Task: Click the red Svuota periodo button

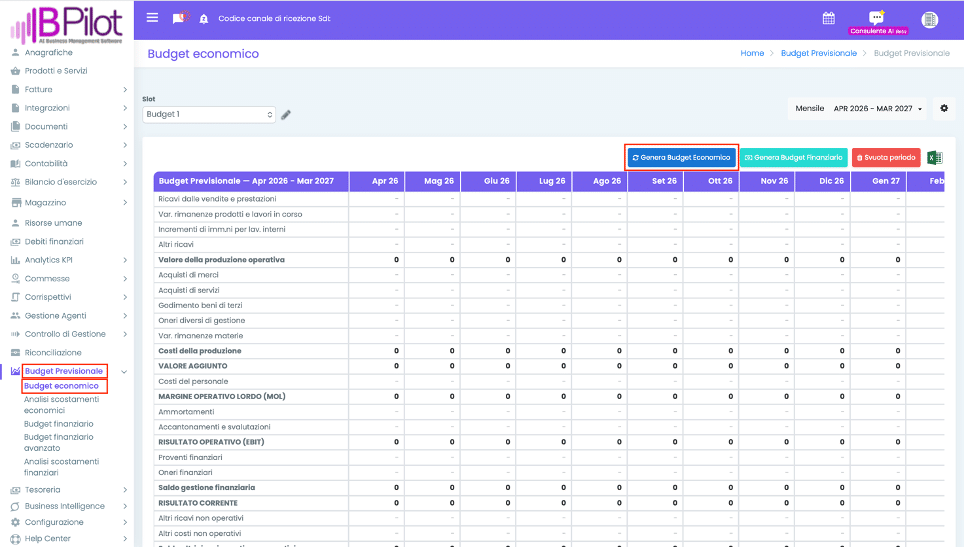Action: point(886,158)
